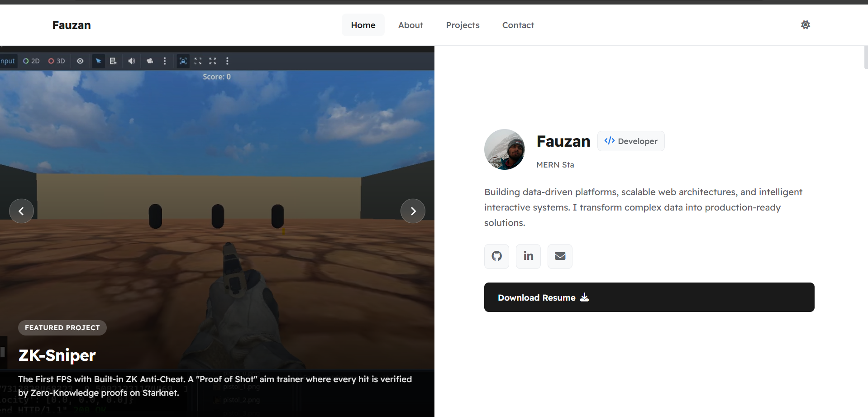Click the speaker audio icon in game toolbar
The image size is (868, 417).
pos(131,61)
